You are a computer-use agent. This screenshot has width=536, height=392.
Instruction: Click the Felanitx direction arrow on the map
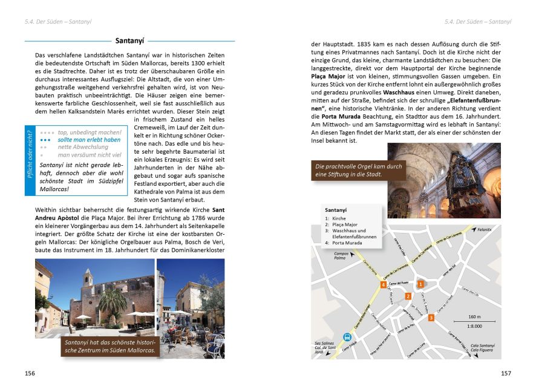[x=476, y=230]
